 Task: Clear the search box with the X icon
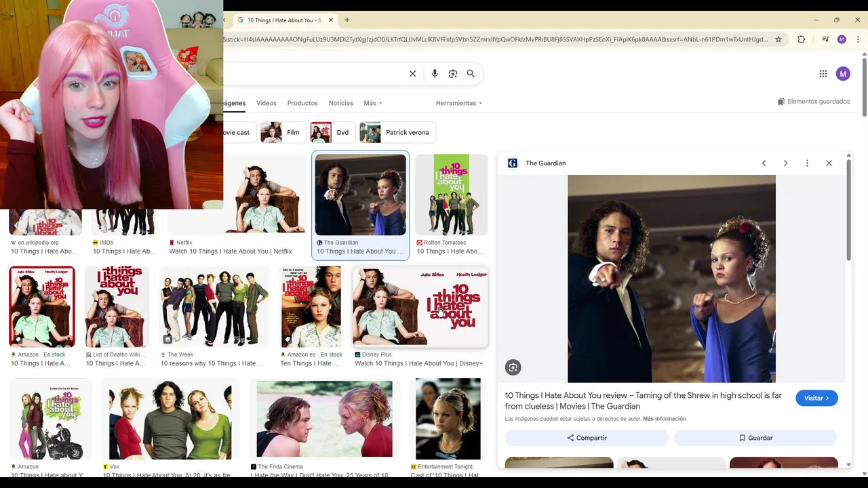[412, 74]
